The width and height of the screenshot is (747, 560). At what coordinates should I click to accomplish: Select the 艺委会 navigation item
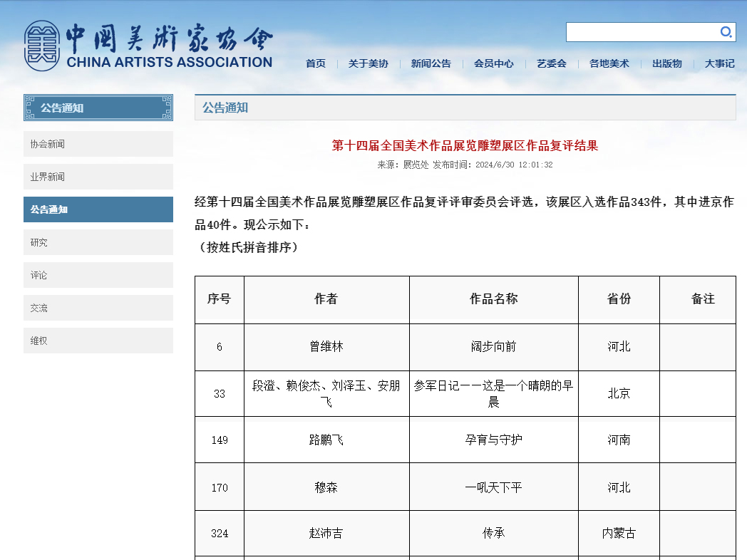(x=552, y=63)
